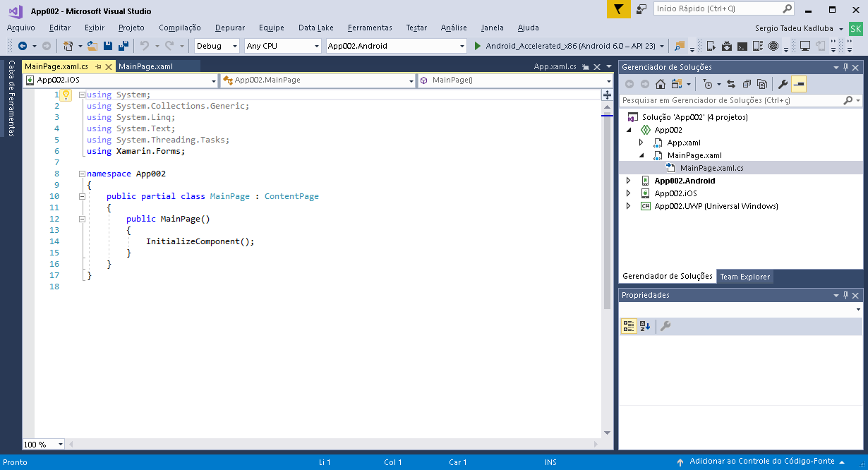The height and width of the screenshot is (470, 868).
Task: Click the redo arrow icon
Action: tap(169, 46)
